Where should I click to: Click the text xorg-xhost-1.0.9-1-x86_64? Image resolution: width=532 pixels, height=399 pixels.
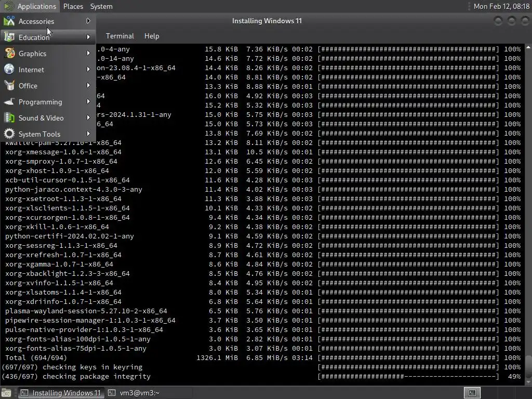coord(57,170)
